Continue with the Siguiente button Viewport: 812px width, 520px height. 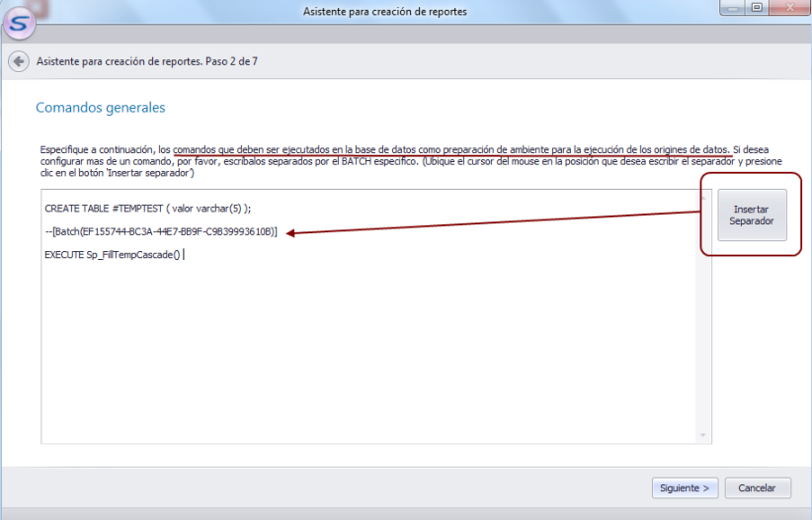tap(685, 487)
